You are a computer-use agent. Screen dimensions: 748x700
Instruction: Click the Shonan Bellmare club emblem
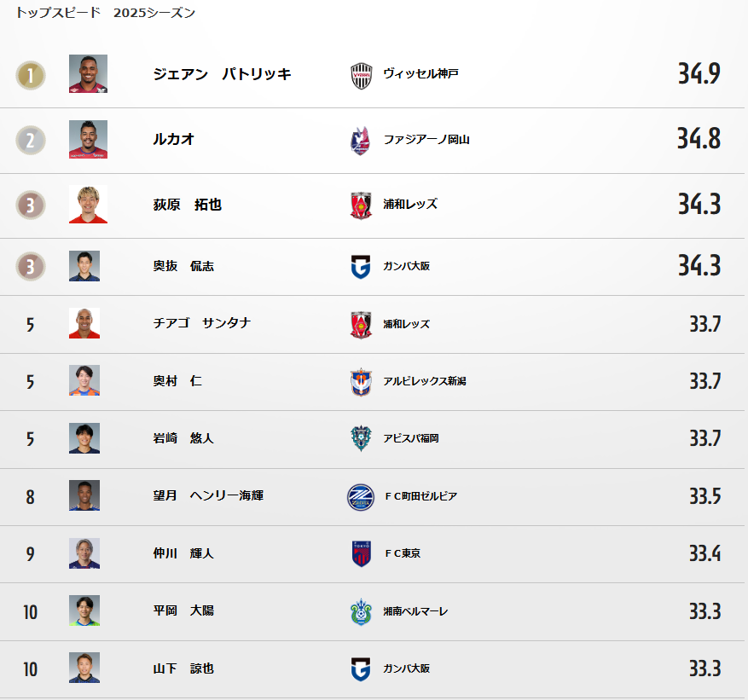[x=361, y=612]
